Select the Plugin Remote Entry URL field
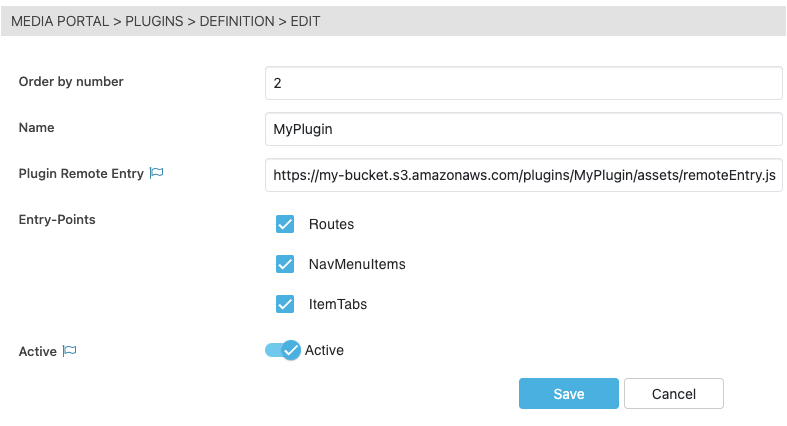 click(x=523, y=174)
